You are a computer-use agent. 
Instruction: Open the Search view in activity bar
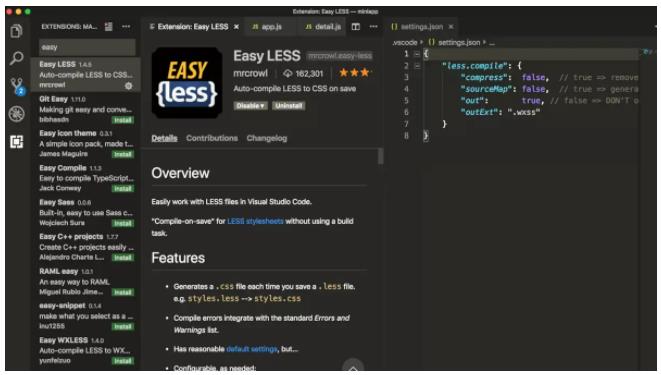[x=16, y=58]
